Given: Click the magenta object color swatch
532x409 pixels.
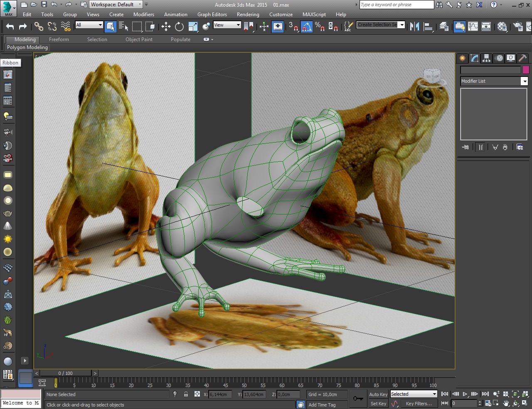Looking at the screenshot, I should [x=526, y=70].
